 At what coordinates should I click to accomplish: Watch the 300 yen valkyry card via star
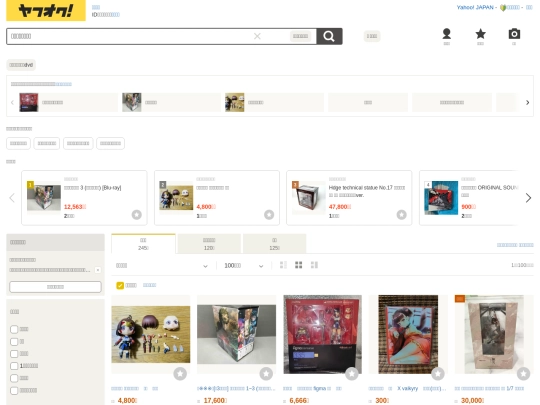tap(438, 374)
